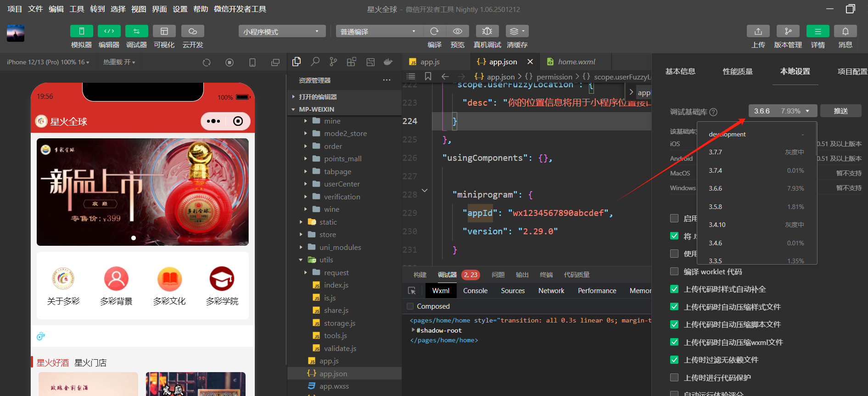Close the app.json editor tab

click(x=530, y=62)
